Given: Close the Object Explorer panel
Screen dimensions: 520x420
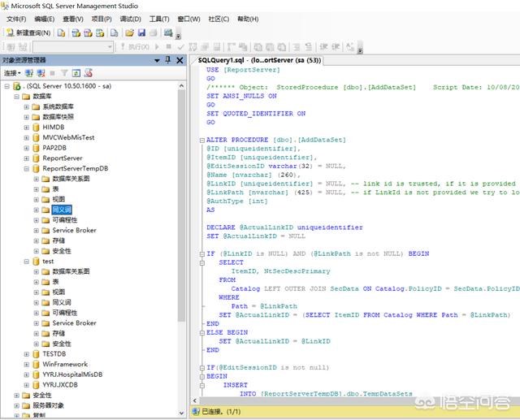Looking at the screenshot, I should pyautogui.click(x=180, y=60).
